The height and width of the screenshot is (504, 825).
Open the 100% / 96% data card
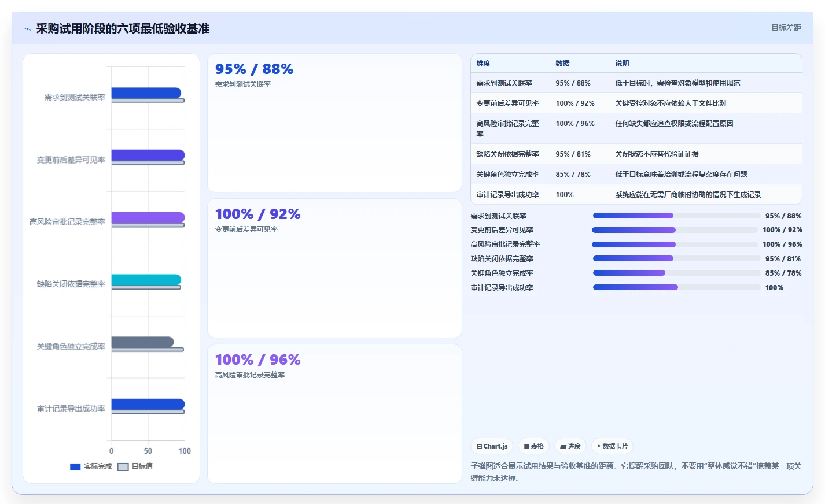point(334,414)
